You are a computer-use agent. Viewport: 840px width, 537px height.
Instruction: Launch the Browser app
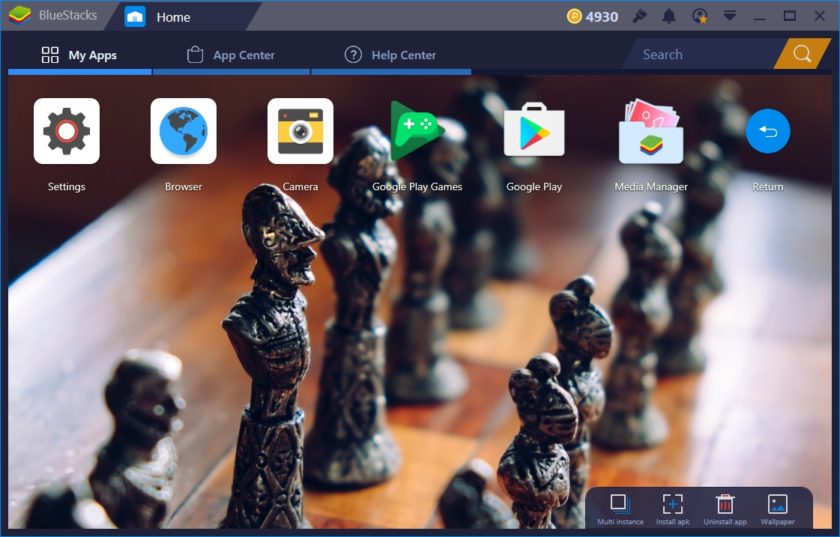183,131
